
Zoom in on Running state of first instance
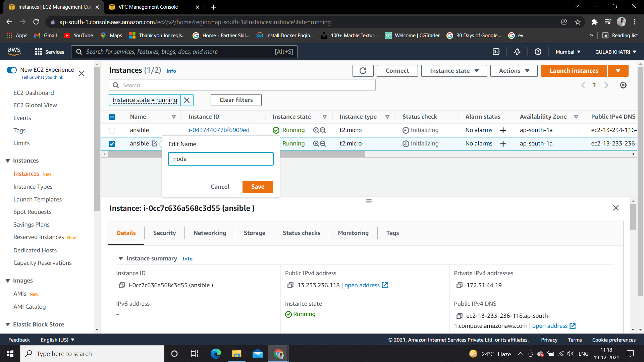click(x=315, y=130)
